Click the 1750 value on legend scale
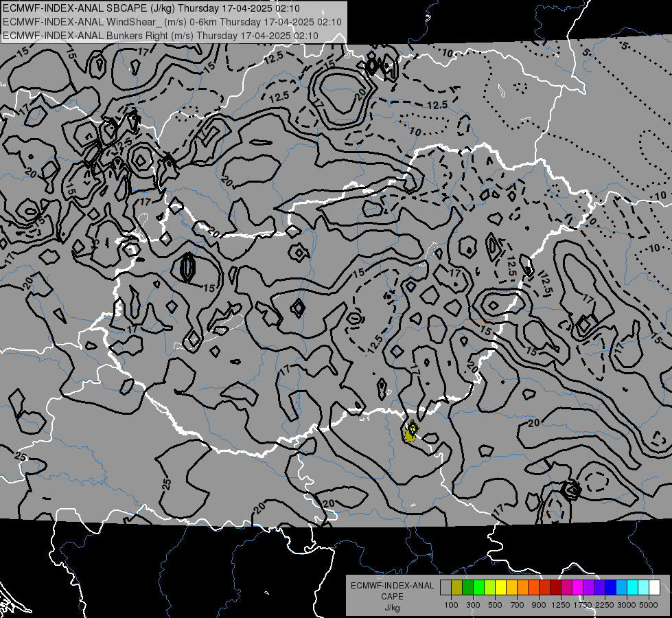Screen dimensions: 672x618 583,605
